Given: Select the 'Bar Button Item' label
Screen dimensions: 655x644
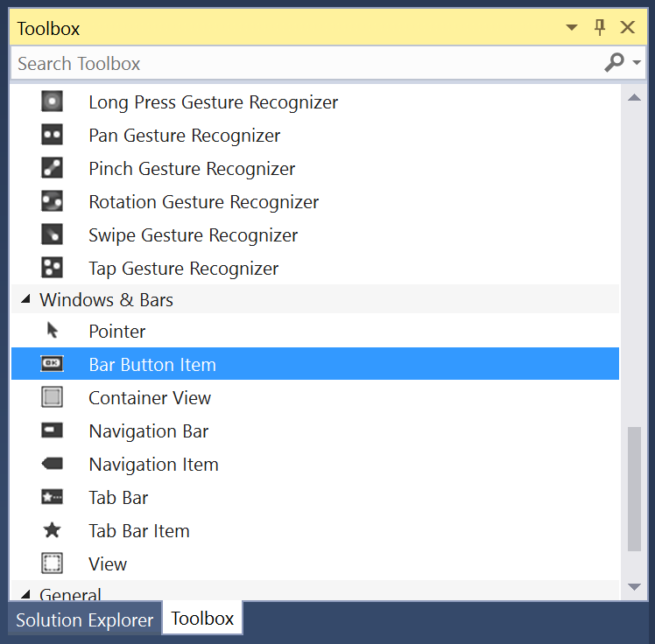Looking at the screenshot, I should (152, 365).
